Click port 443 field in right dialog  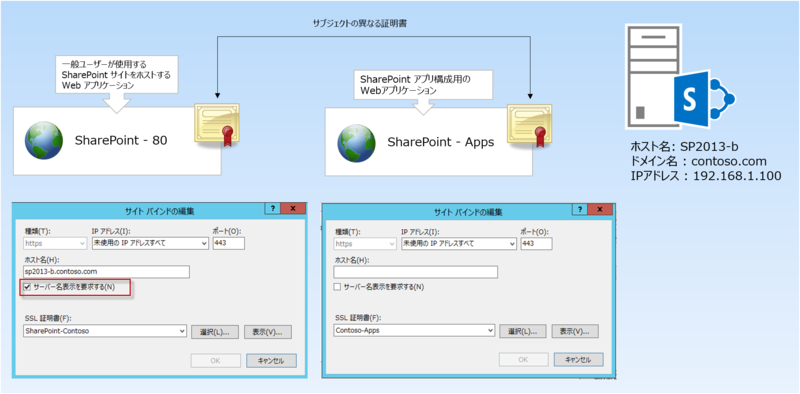(536, 244)
